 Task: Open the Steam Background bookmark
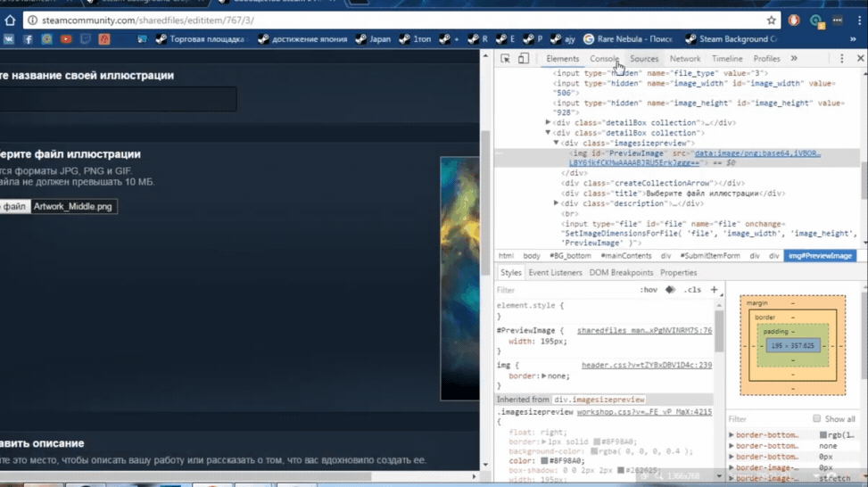pyautogui.click(x=731, y=39)
